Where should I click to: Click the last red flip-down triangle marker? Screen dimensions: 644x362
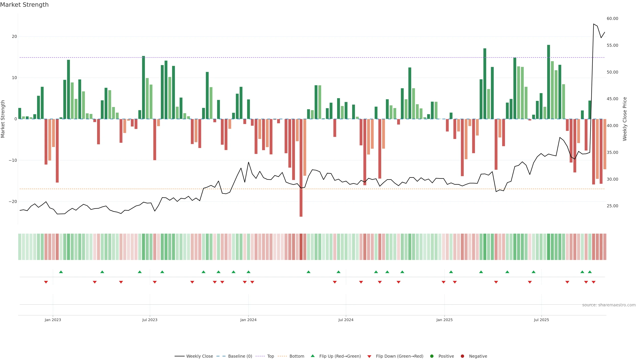click(594, 282)
